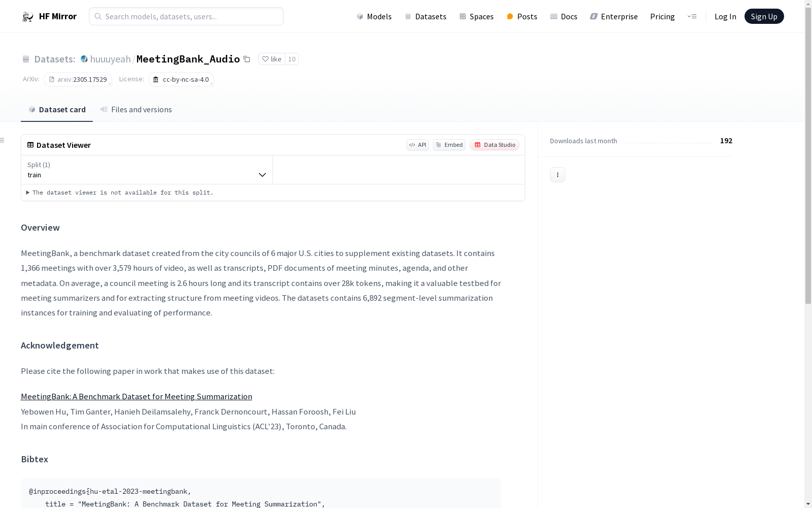Toggle the left sidebar outline icon
Viewport: 812px width, 508px height.
click(3, 140)
